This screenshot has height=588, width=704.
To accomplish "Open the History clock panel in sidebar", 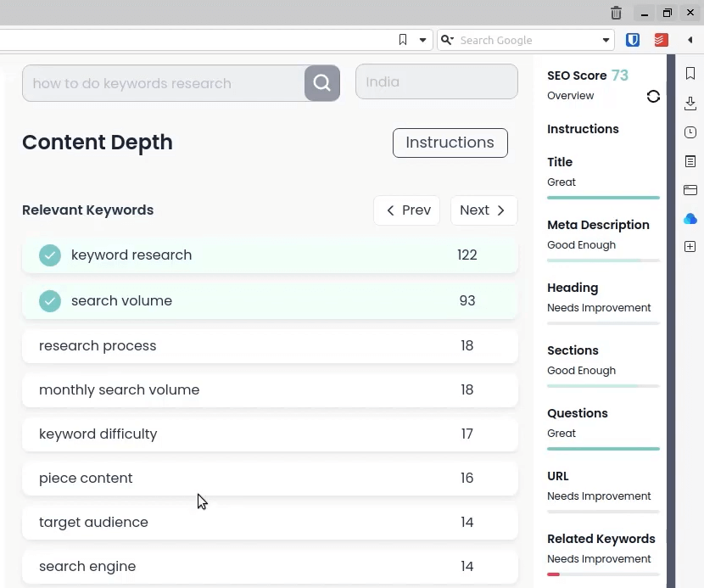I will [690, 132].
